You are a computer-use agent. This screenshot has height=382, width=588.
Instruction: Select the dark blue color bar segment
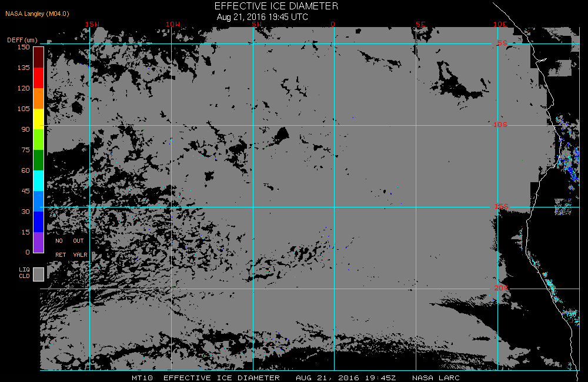tap(39, 222)
